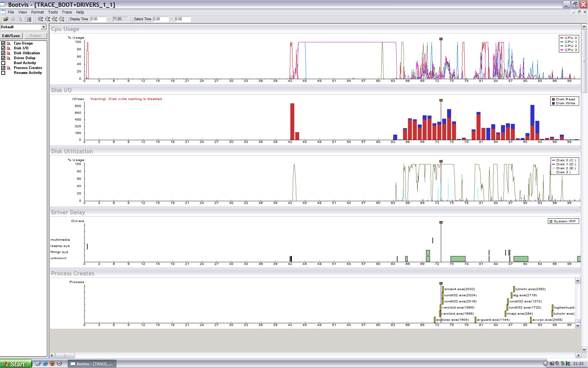Image resolution: width=588 pixels, height=368 pixels.
Task: Open Firefox from the quick launch bar
Action: click(x=52, y=363)
